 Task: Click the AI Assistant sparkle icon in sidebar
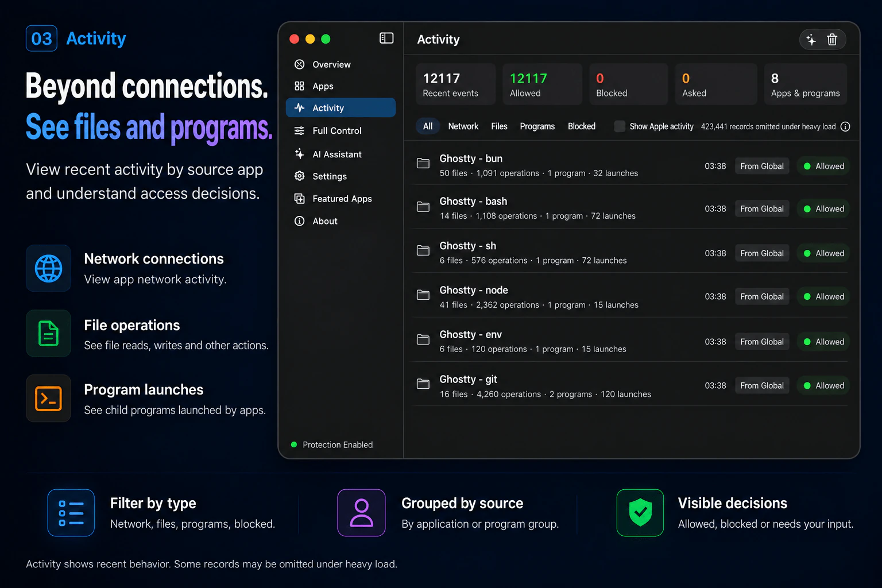pyautogui.click(x=299, y=154)
